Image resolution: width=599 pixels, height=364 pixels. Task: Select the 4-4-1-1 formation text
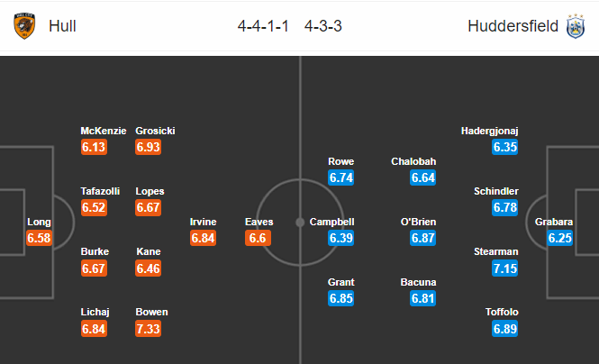[x=263, y=26]
